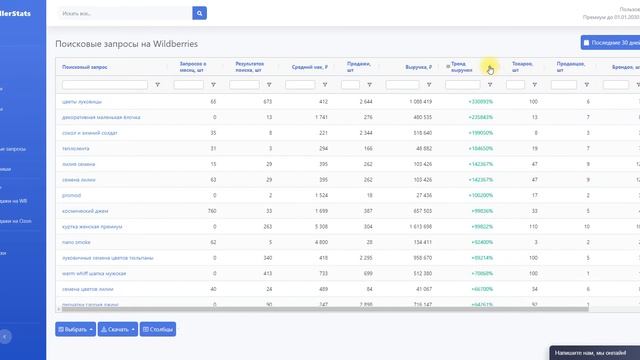This screenshot has width=640, height=360.
Task: Open filter icon for Выручка column
Action: [429, 84]
